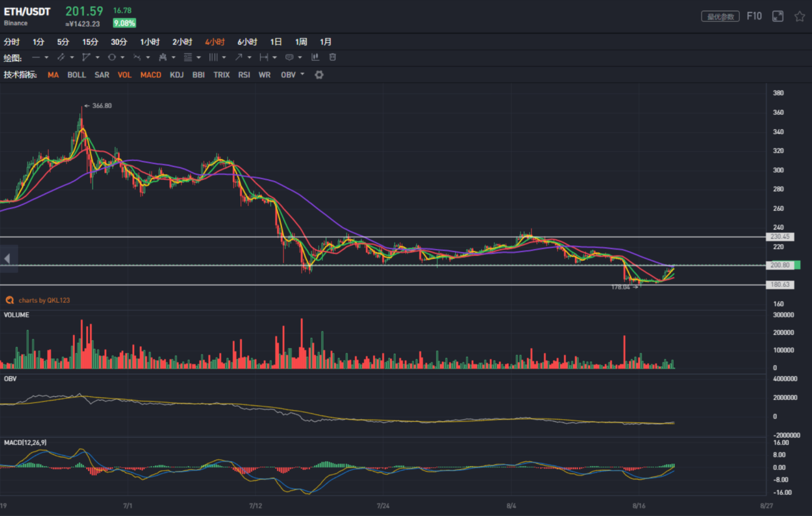The image size is (812, 516).
Task: Select the circle shape drawing tool
Action: pos(112,57)
